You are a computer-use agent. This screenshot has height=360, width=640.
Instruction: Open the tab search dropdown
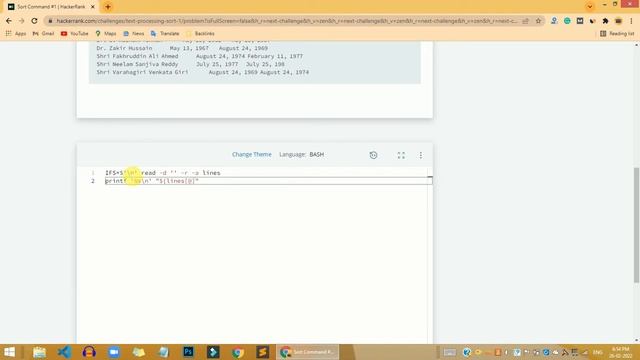coord(589,7)
